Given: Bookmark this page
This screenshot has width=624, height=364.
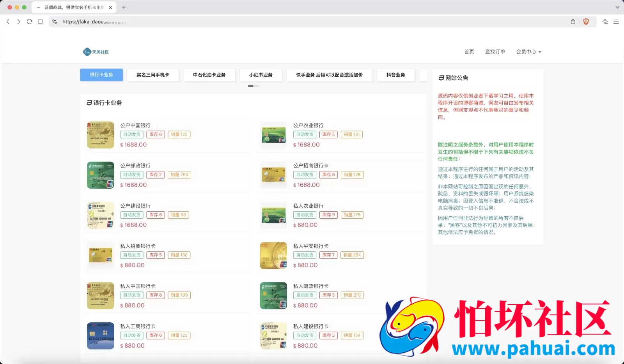Looking at the screenshot, I should (x=40, y=22).
